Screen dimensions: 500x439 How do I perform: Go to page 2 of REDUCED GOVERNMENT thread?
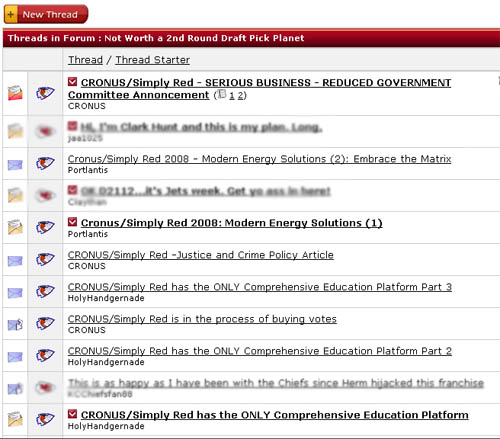coord(240,96)
